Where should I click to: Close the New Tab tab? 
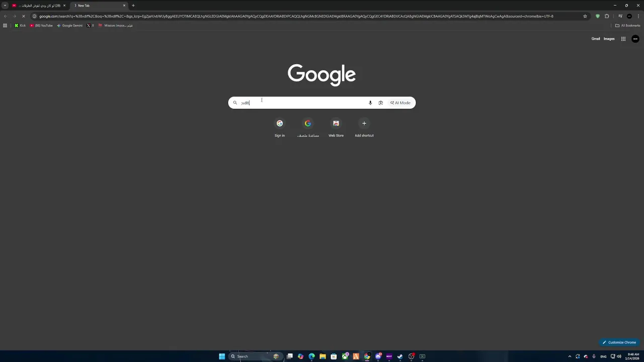pyautogui.click(x=124, y=6)
